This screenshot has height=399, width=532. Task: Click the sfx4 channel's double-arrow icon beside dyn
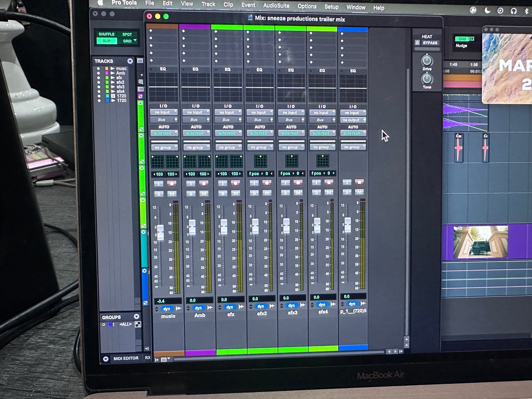tap(333, 304)
